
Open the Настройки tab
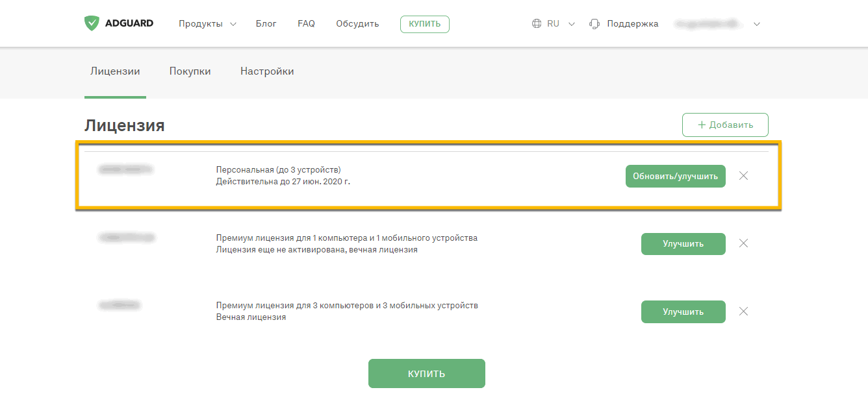tap(267, 71)
